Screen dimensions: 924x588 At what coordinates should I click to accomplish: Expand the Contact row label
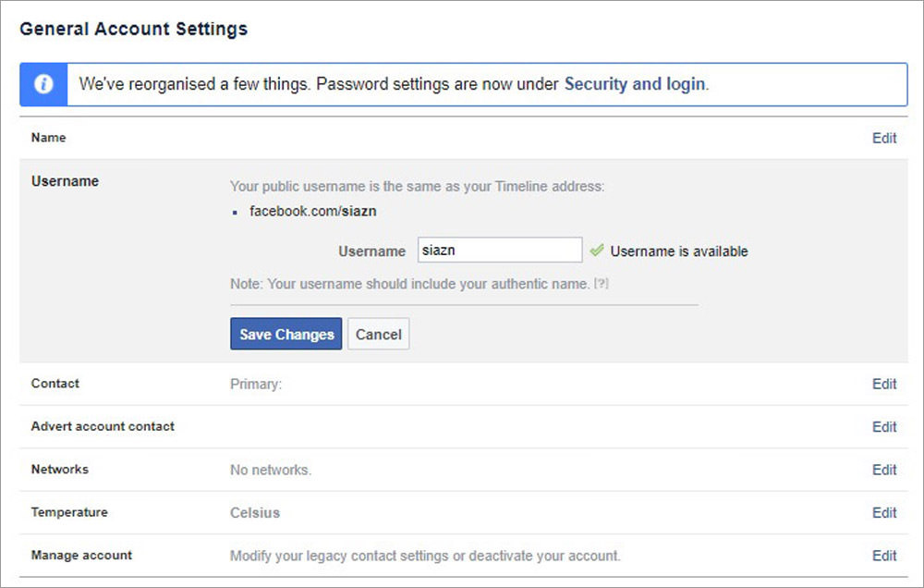55,384
